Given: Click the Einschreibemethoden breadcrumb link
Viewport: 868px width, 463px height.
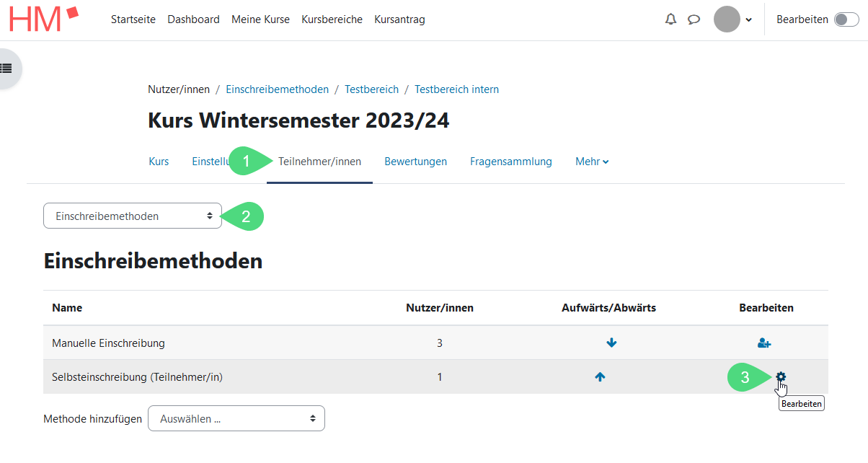Looking at the screenshot, I should 277,89.
